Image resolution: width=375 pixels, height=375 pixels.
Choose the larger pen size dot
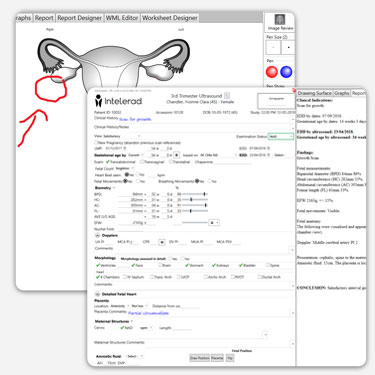pos(288,48)
